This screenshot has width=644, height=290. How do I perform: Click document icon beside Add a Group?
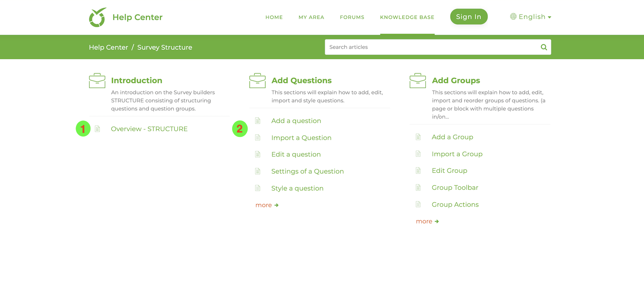418,137
